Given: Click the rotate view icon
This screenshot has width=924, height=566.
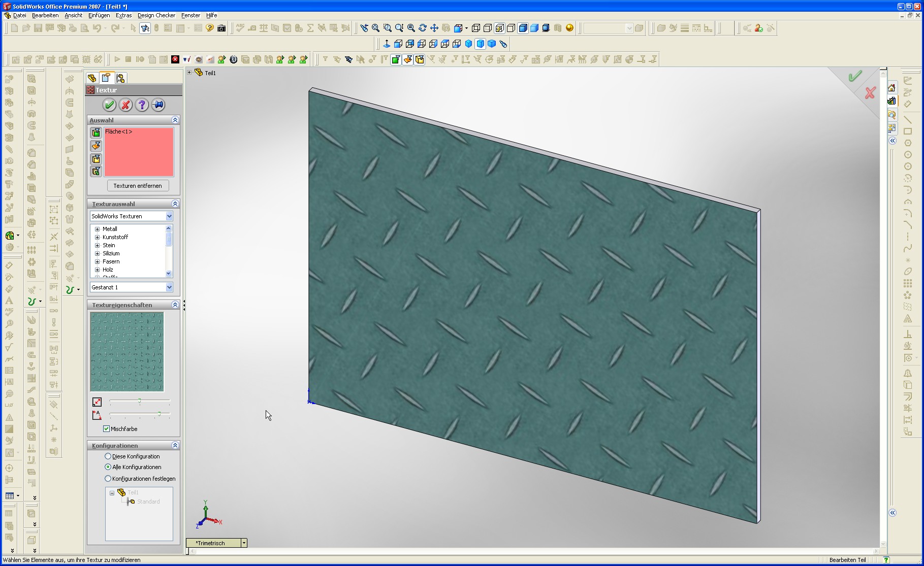Looking at the screenshot, I should point(422,28).
